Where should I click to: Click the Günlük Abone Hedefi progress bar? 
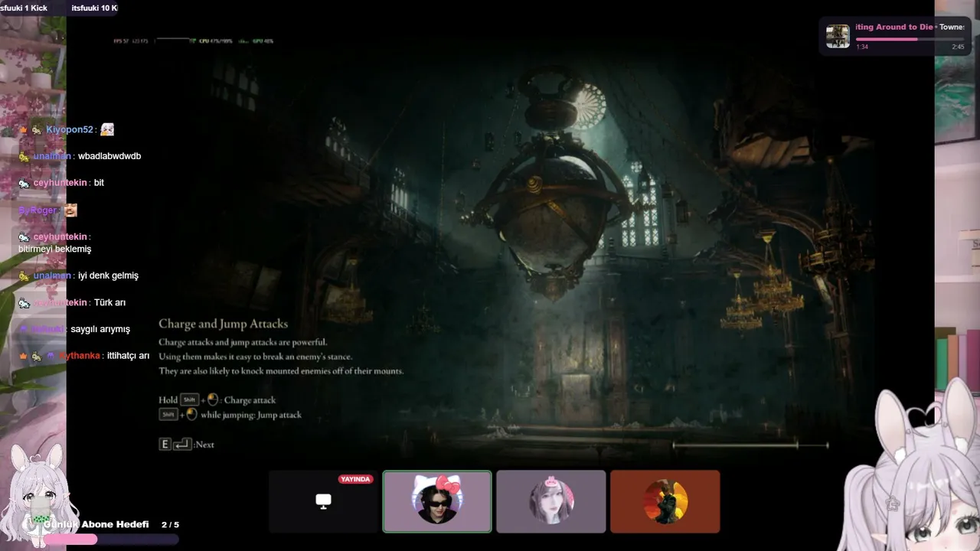(x=111, y=539)
